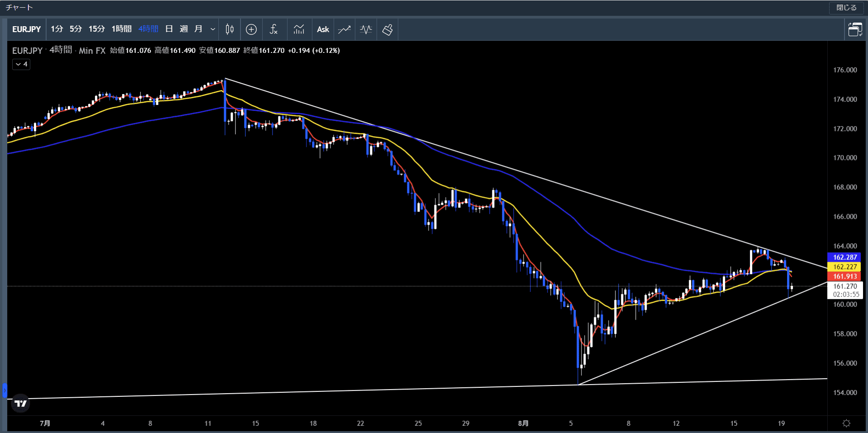
Task: Click the compare/add symbol plus icon
Action: [x=251, y=29]
